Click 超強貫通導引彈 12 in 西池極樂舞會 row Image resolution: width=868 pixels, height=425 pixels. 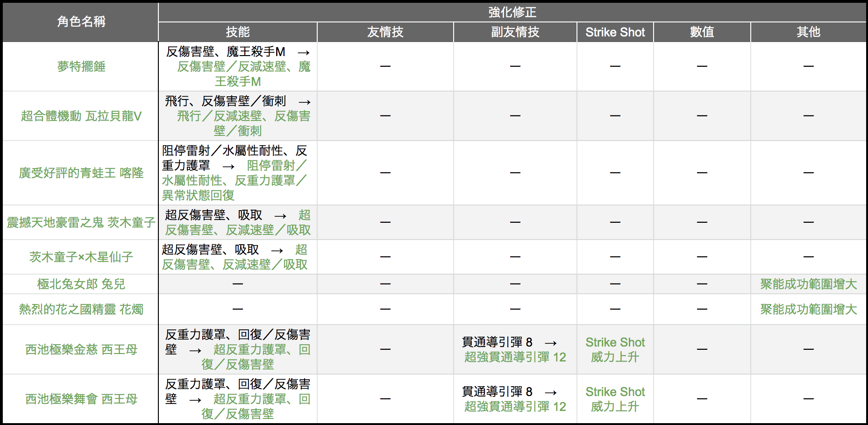coord(515,407)
